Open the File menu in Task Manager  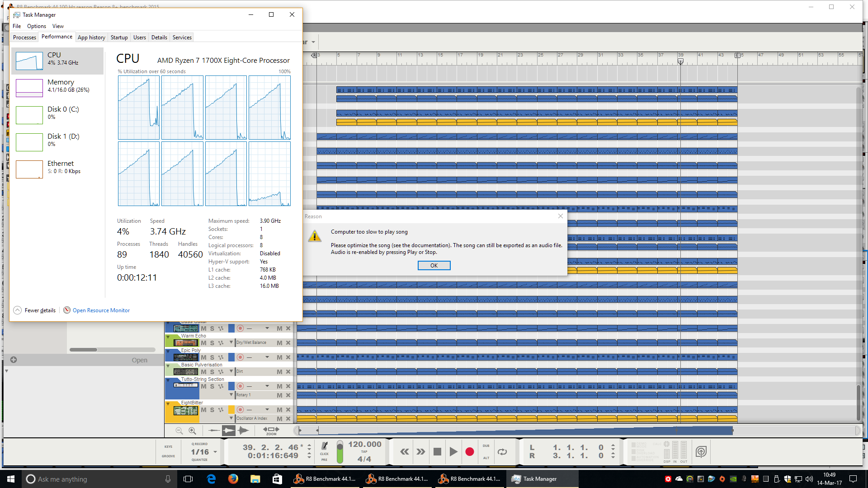17,26
